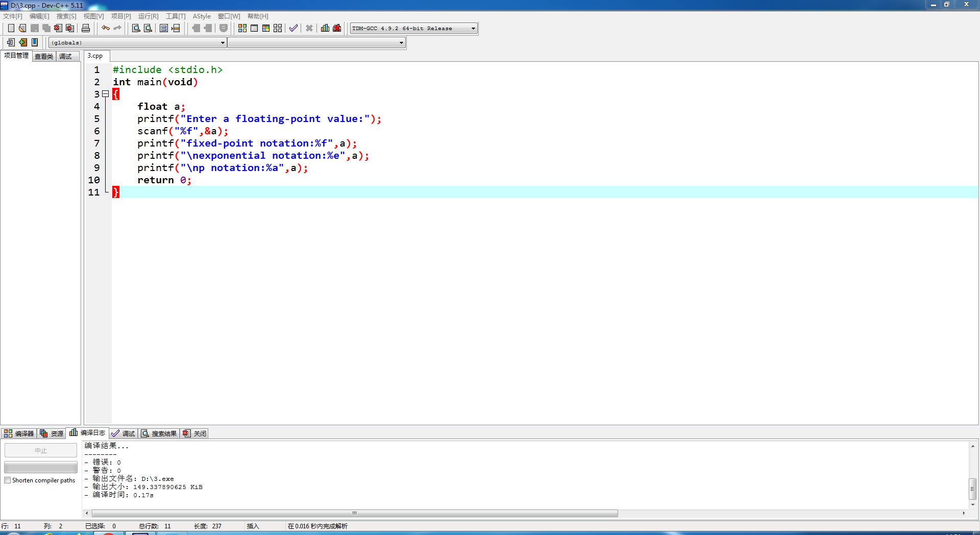Open the Replace search icon

[148, 28]
